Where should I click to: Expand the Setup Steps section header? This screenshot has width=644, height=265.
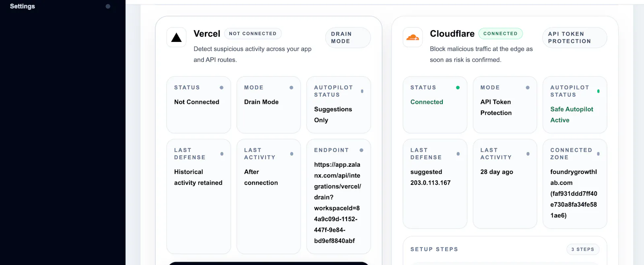click(434, 249)
